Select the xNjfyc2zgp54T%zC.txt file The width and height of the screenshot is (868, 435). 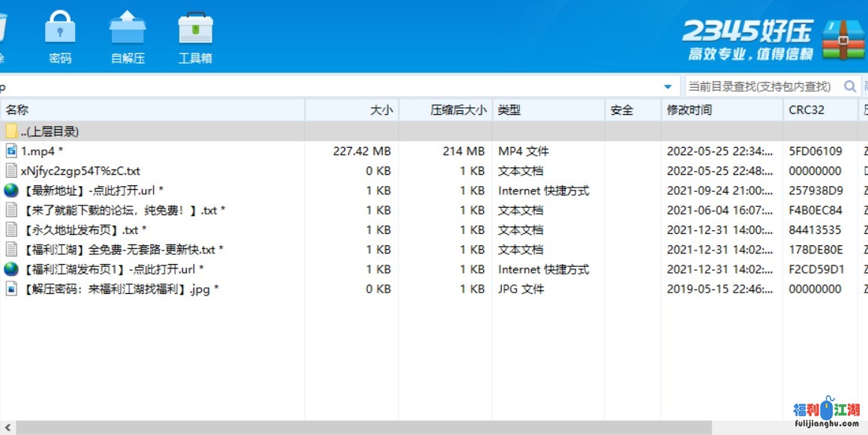tap(80, 171)
